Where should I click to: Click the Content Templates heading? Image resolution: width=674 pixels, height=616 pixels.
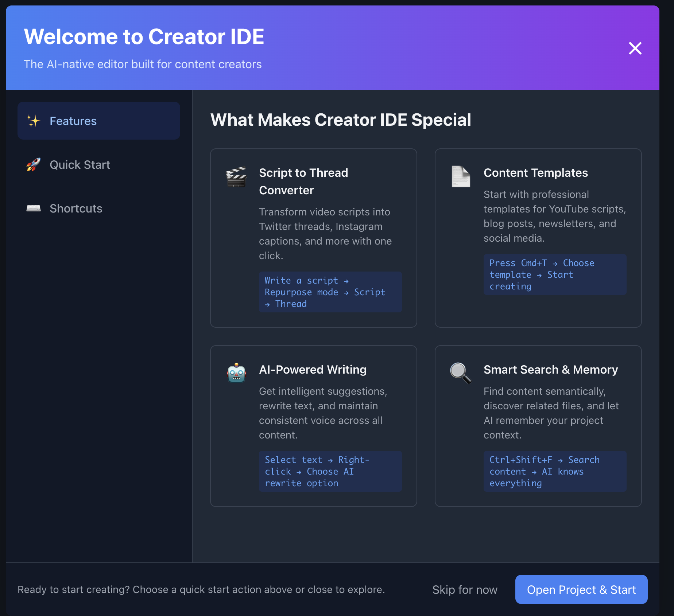point(536,173)
